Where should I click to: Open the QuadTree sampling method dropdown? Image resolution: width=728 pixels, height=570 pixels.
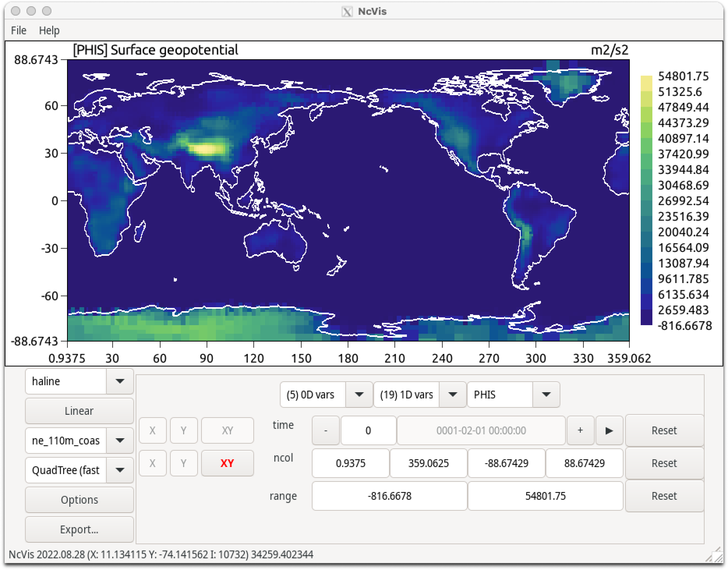tap(120, 470)
